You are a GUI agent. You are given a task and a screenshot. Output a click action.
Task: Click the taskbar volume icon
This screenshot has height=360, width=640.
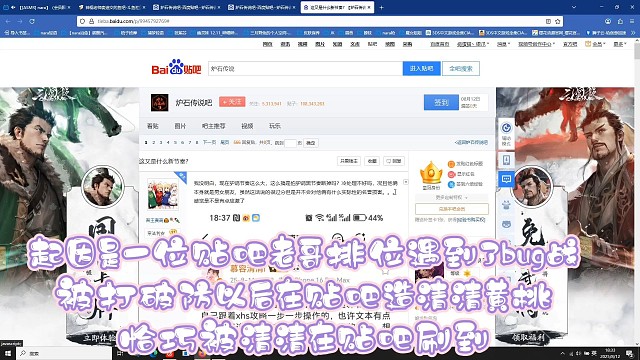point(578,353)
